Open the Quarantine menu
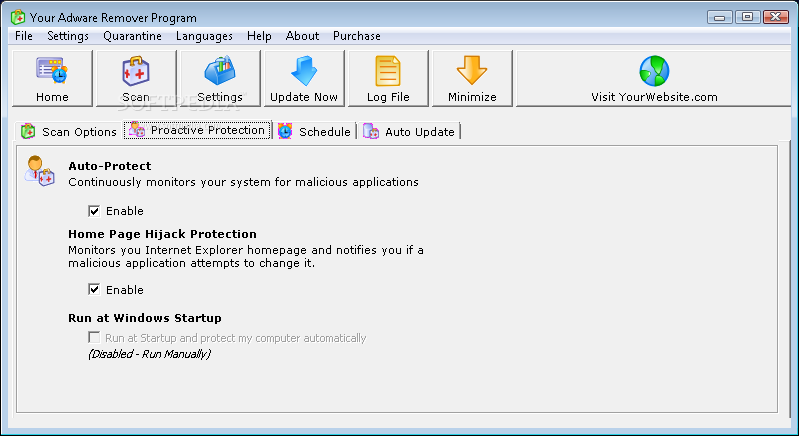This screenshot has width=799, height=436. pos(132,36)
